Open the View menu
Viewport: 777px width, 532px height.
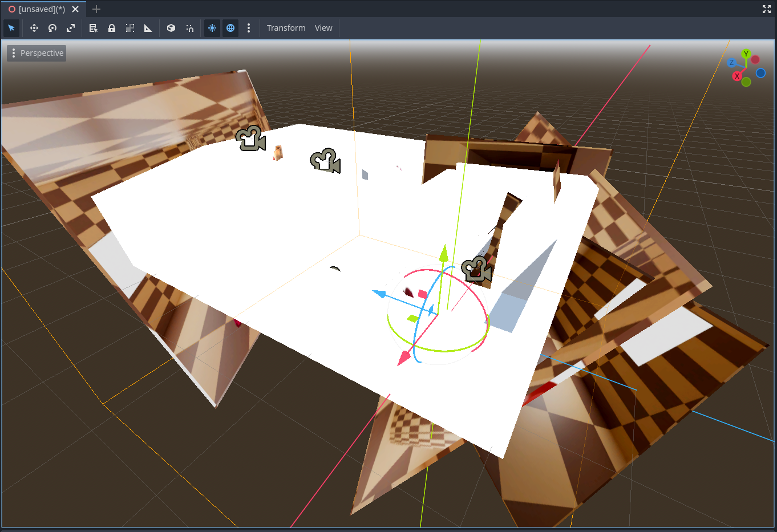[x=323, y=28]
